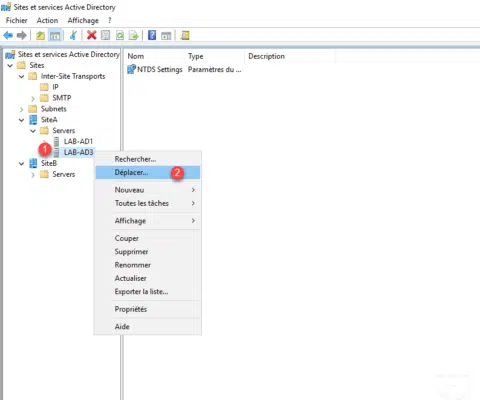Collapse the SiteA node
480x400 pixels.
[21, 120]
